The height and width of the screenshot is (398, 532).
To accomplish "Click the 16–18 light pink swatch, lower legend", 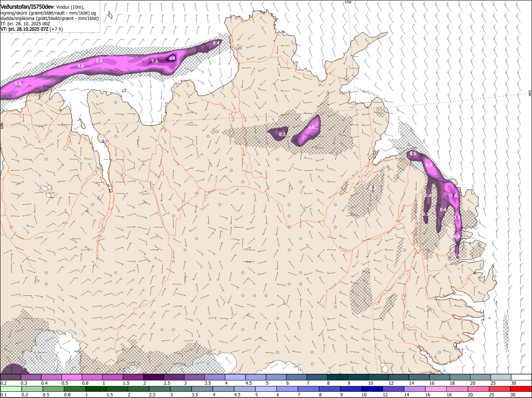I will click(436, 389).
